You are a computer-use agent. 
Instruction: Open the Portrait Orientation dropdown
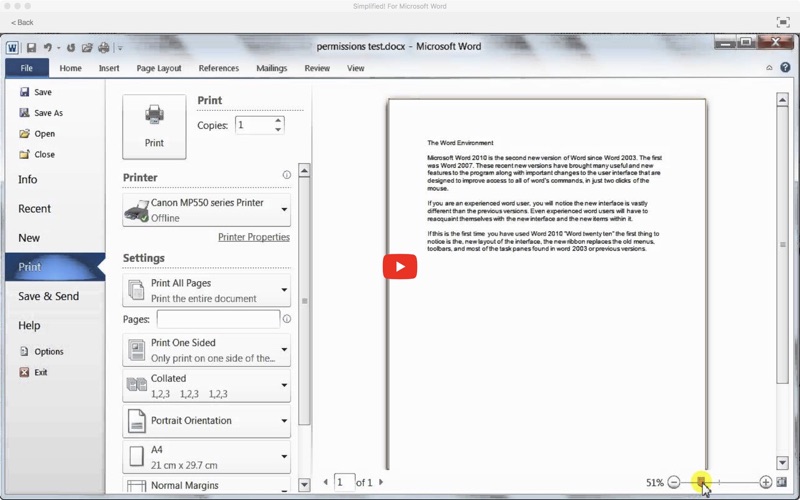click(207, 421)
